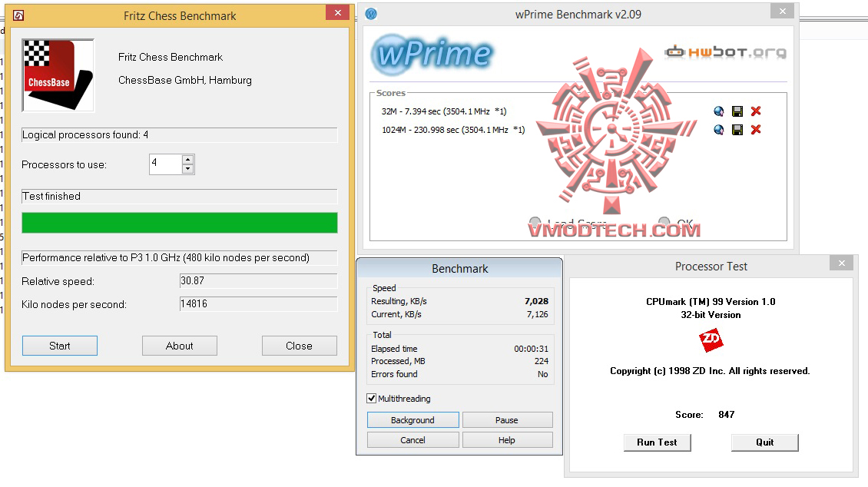Click the Performance relative to P3 1.0 GHz text
The image size is (868, 487).
pyautogui.click(x=179, y=257)
